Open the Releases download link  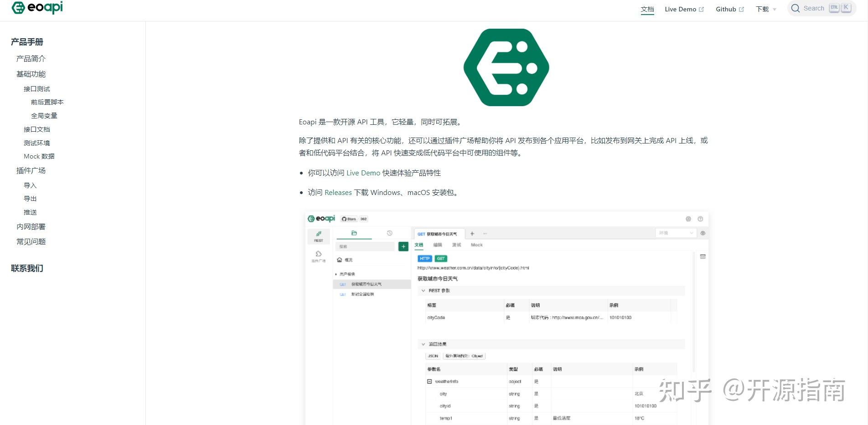[x=337, y=192]
